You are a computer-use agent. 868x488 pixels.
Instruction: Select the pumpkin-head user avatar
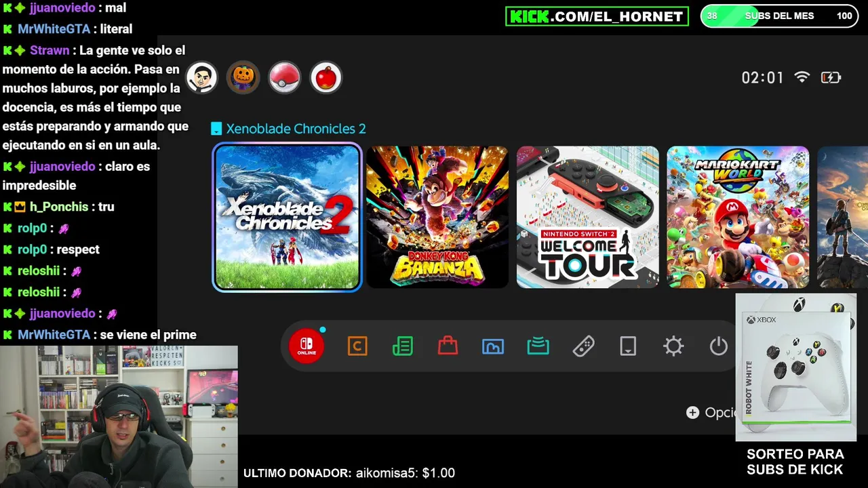(x=243, y=77)
